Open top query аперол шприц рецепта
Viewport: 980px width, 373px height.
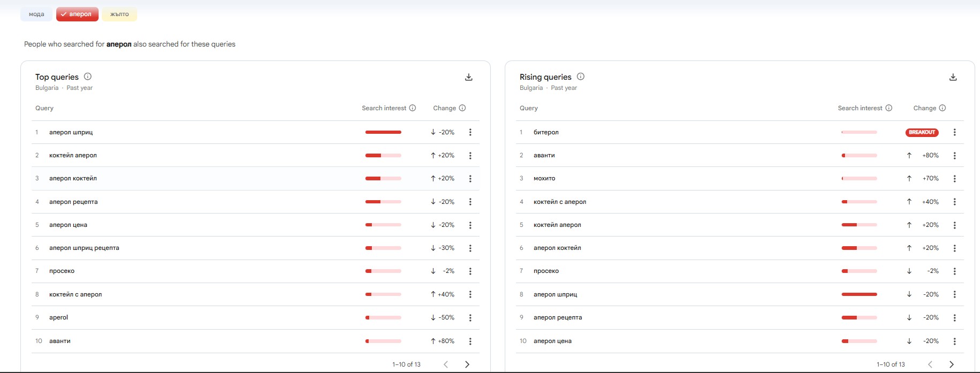(84, 248)
